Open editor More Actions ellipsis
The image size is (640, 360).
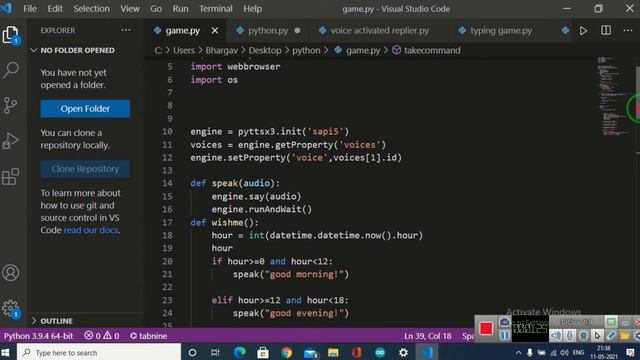628,31
